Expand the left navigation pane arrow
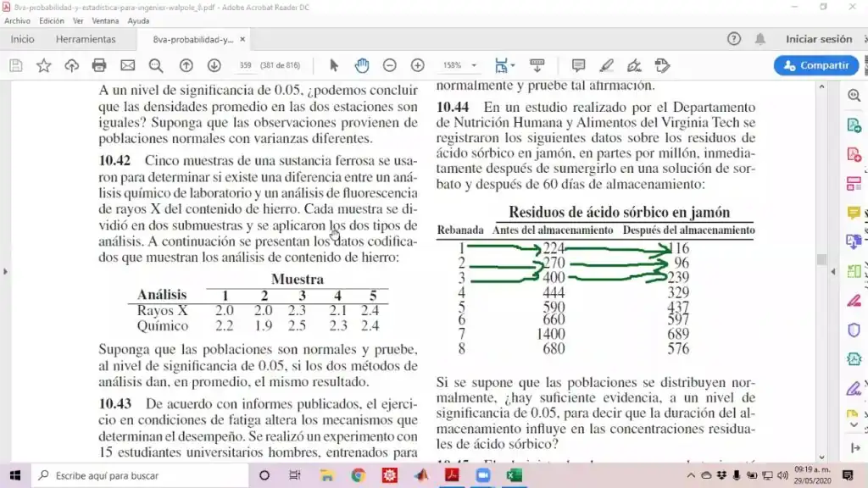The image size is (868, 488). click(6, 272)
